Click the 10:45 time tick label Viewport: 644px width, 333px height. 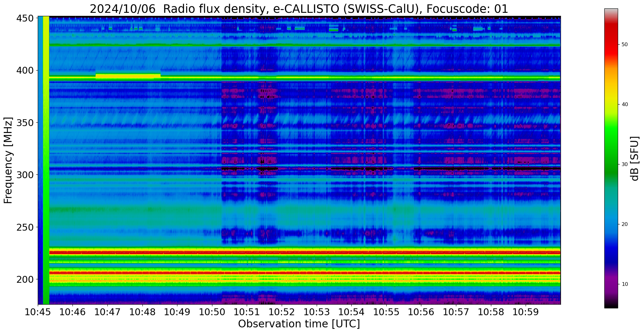(38, 312)
